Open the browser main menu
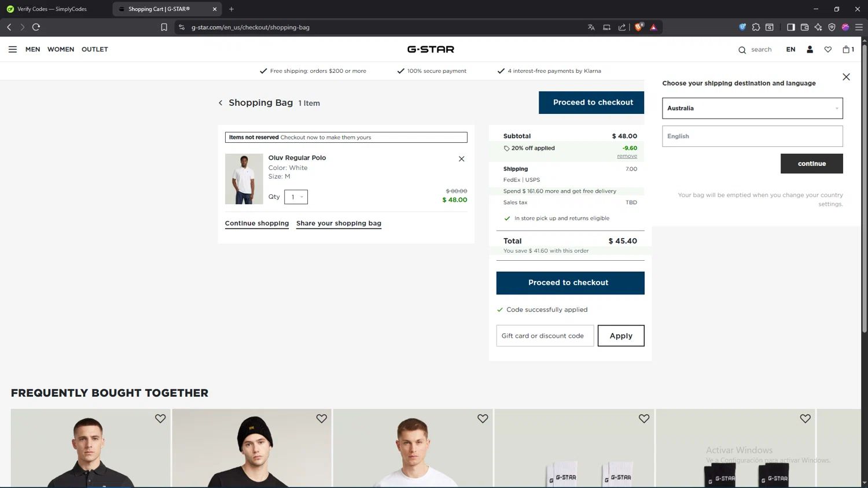 pos(859,27)
